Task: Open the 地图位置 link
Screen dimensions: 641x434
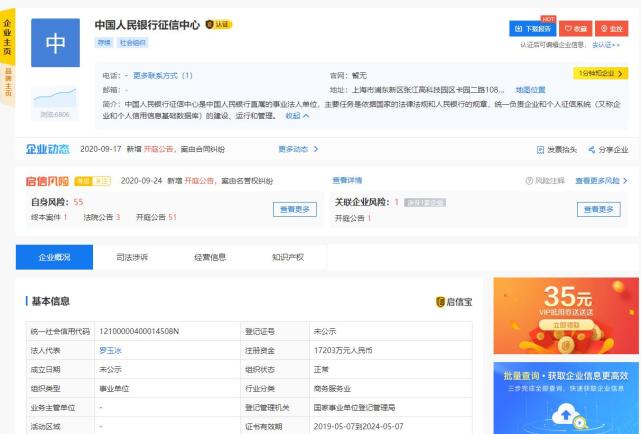Action: pos(531,90)
